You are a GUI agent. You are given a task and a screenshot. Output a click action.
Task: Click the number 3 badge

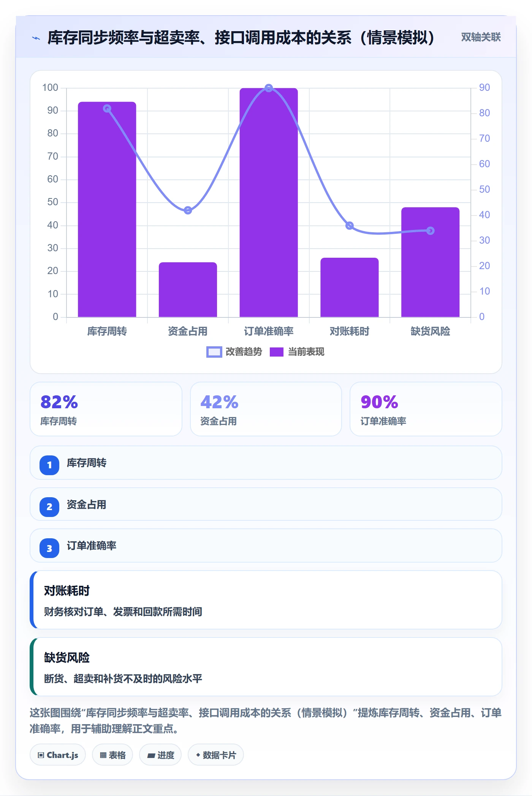click(49, 549)
